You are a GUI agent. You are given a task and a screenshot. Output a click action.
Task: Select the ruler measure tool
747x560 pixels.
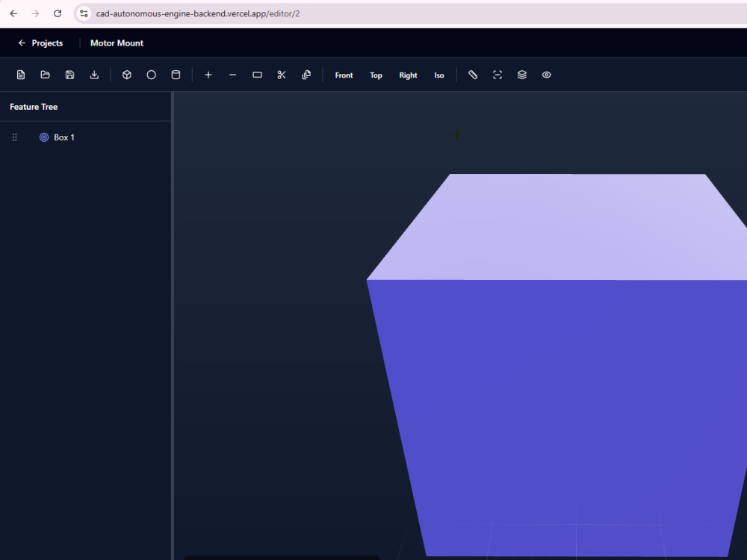(x=473, y=75)
